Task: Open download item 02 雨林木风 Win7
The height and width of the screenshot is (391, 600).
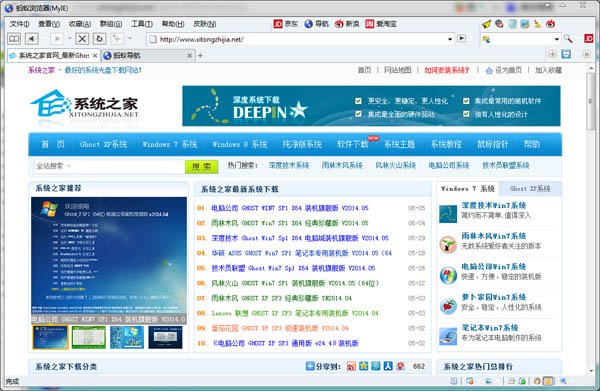Action: (290, 223)
